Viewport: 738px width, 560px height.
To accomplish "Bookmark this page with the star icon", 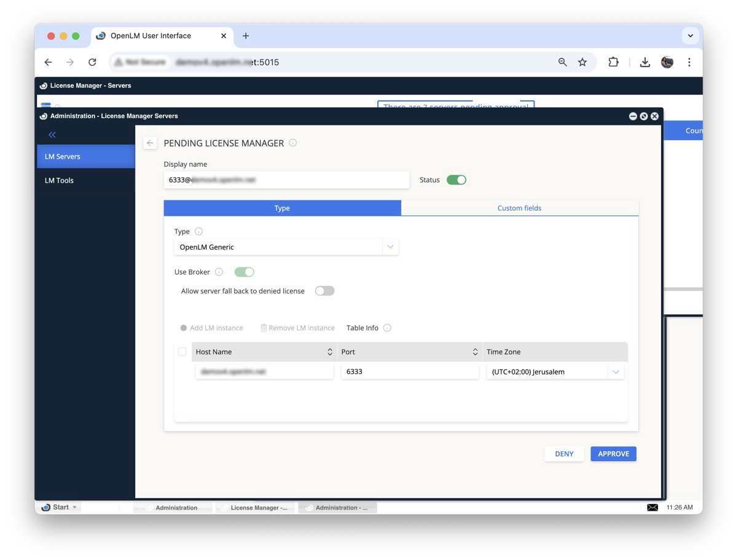I will [x=583, y=62].
